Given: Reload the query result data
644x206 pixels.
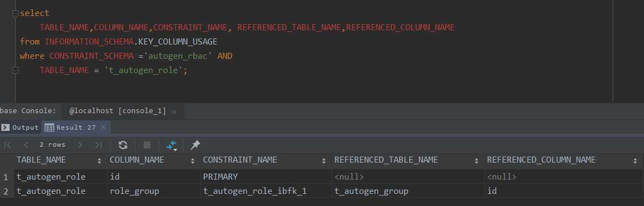Looking at the screenshot, I should coord(123,144).
